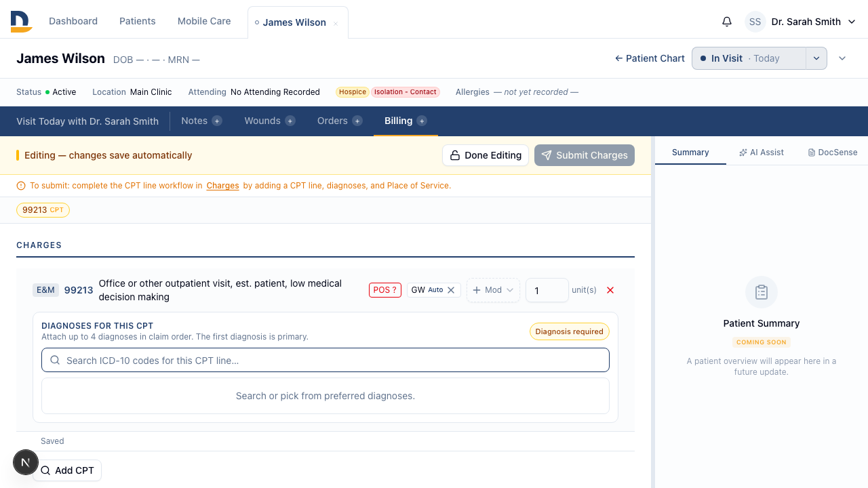
Task: Click the E&M label on charge line
Action: click(x=45, y=290)
